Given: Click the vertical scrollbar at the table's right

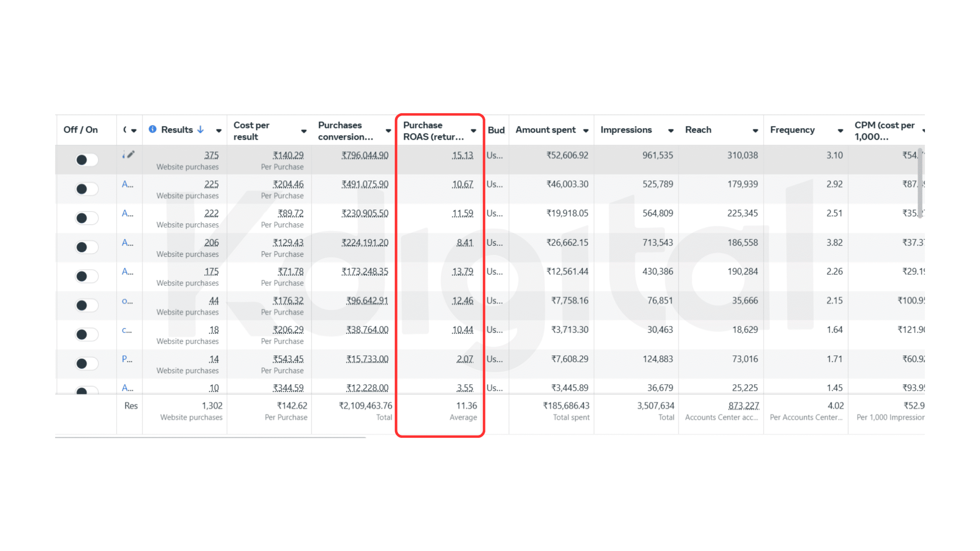Looking at the screenshot, I should [920, 184].
